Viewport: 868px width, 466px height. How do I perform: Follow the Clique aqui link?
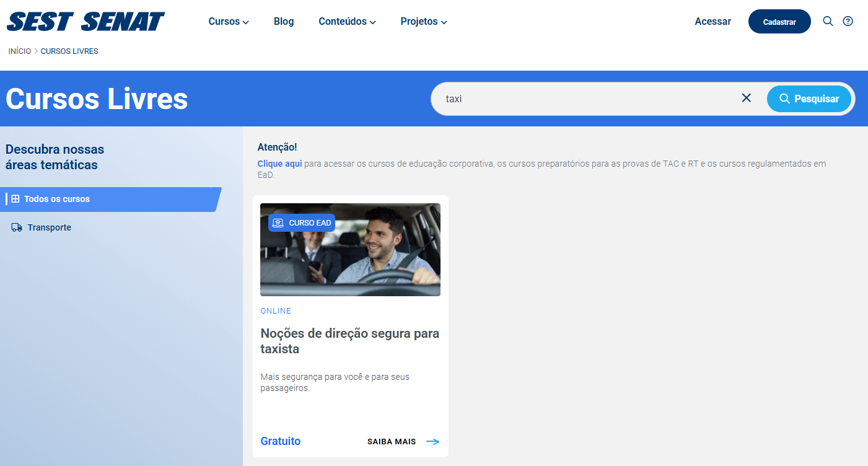tap(279, 164)
